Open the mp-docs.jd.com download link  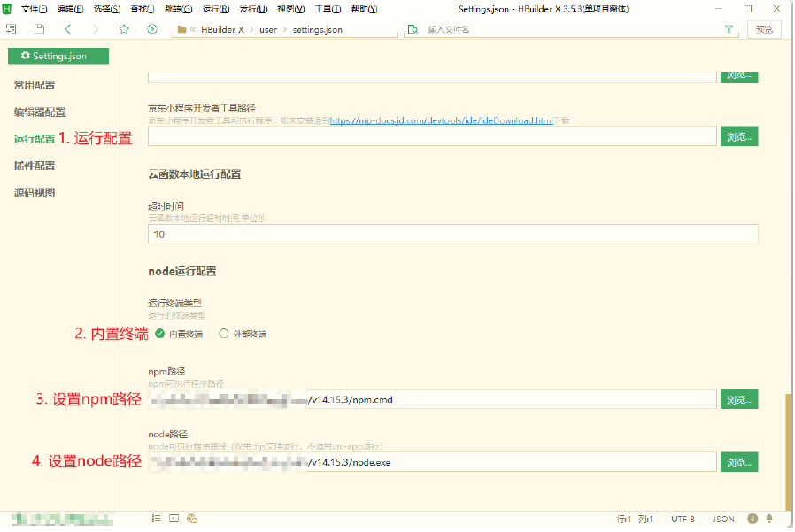click(442, 120)
